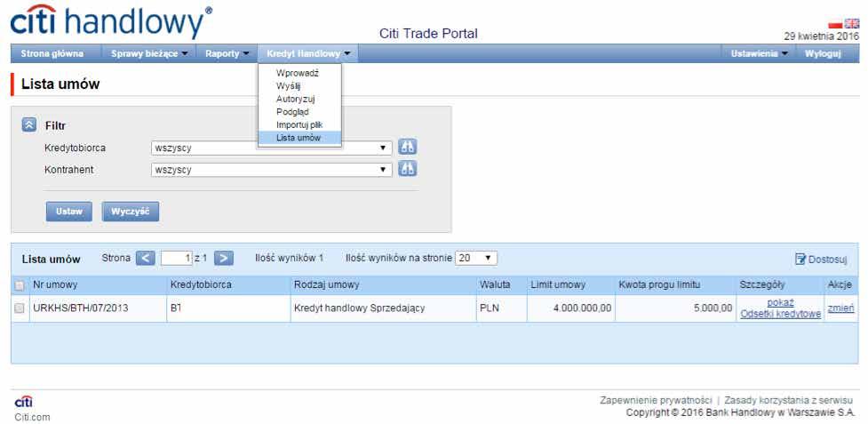Go to the previous results page
868x424 pixels.
(145, 258)
